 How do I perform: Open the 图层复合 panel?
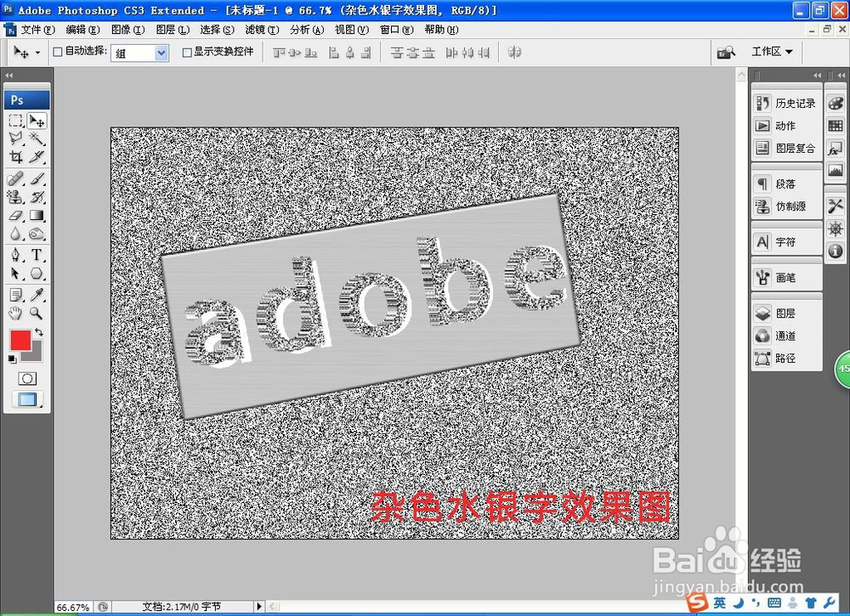[787, 148]
